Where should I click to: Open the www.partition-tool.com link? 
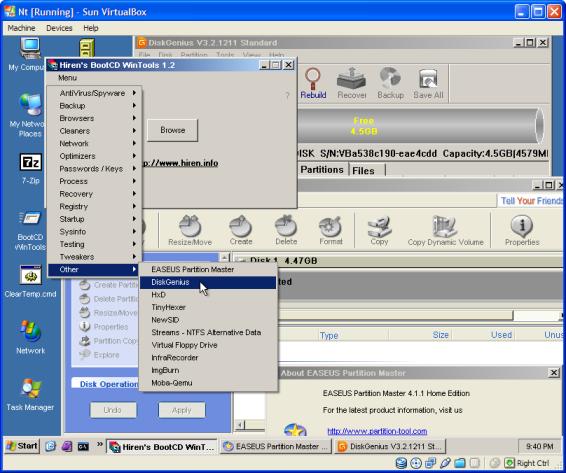[377, 431]
